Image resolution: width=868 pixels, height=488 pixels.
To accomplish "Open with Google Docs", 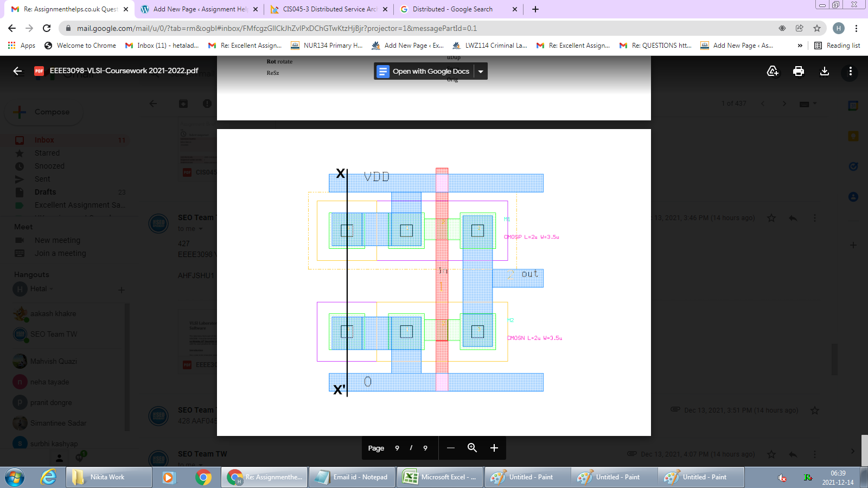I will 424,71.
